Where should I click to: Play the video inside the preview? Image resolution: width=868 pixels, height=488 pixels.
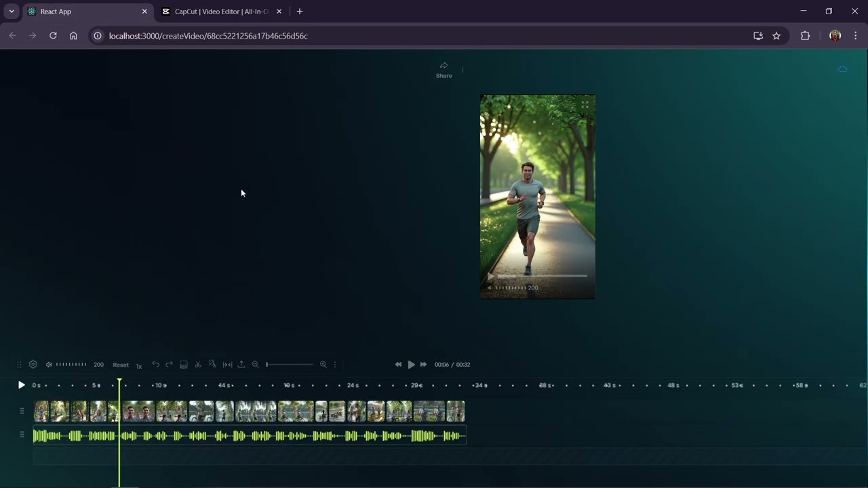(x=490, y=276)
